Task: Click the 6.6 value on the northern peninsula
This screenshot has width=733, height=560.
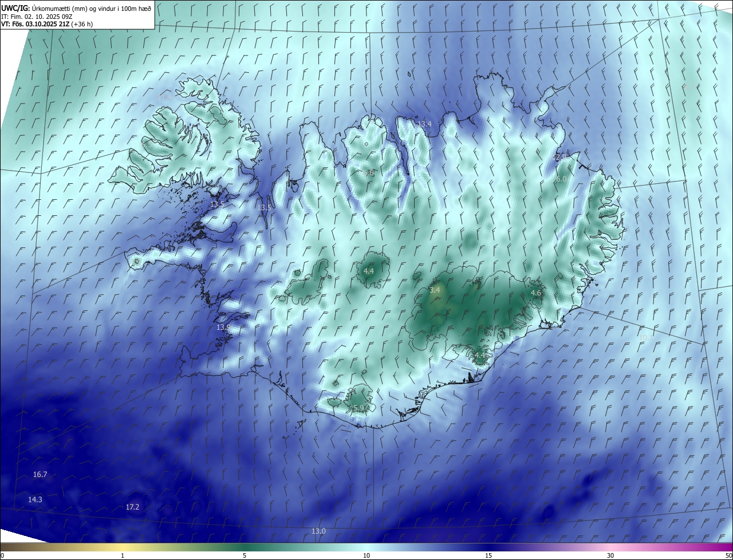Action: click(369, 173)
